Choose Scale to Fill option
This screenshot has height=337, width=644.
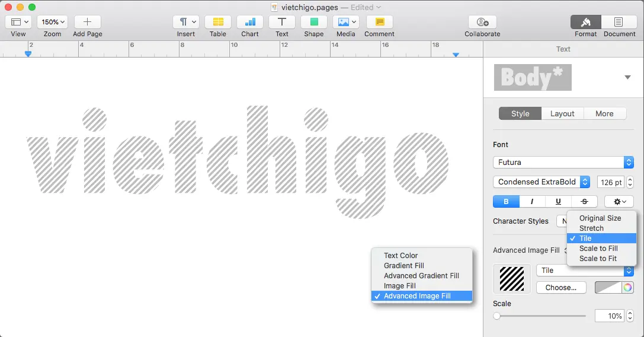[602, 248]
